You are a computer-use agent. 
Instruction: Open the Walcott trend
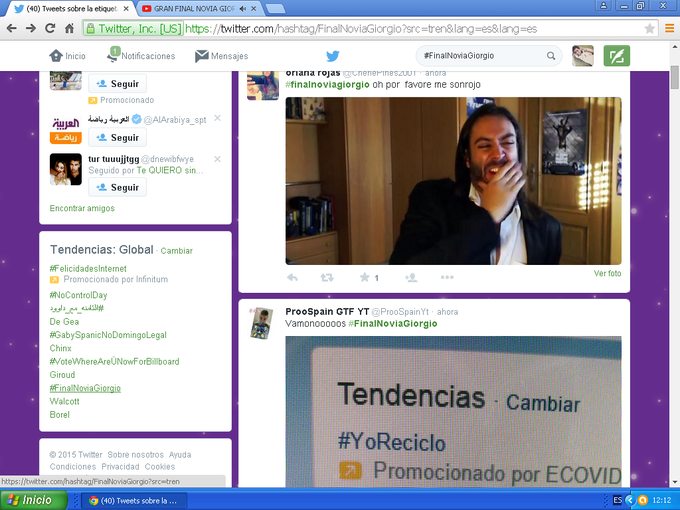pyautogui.click(x=65, y=402)
